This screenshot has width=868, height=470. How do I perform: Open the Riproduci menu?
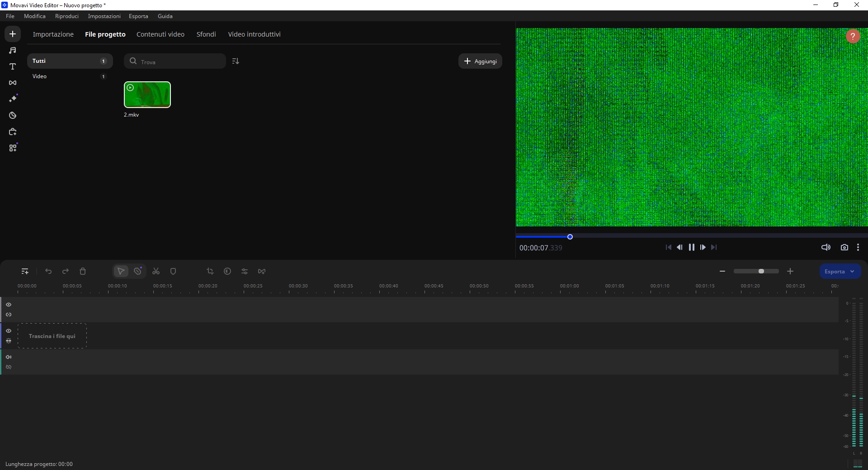pyautogui.click(x=67, y=16)
